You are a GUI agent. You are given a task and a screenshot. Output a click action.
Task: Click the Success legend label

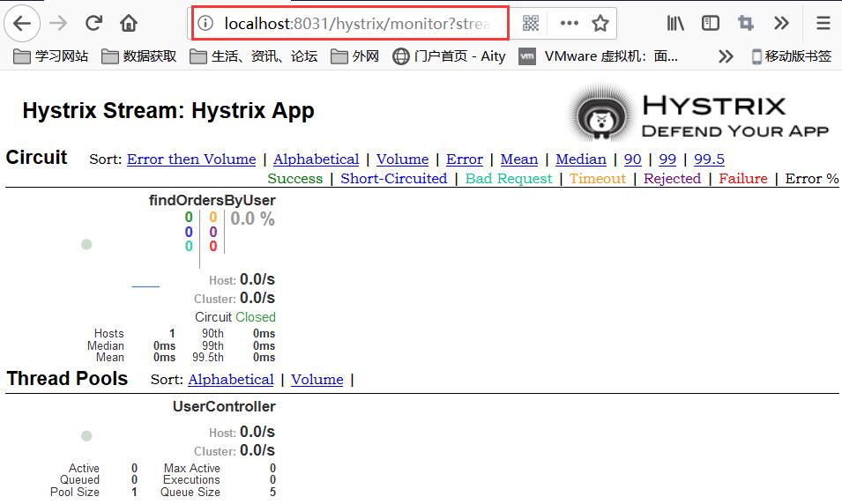tap(294, 178)
